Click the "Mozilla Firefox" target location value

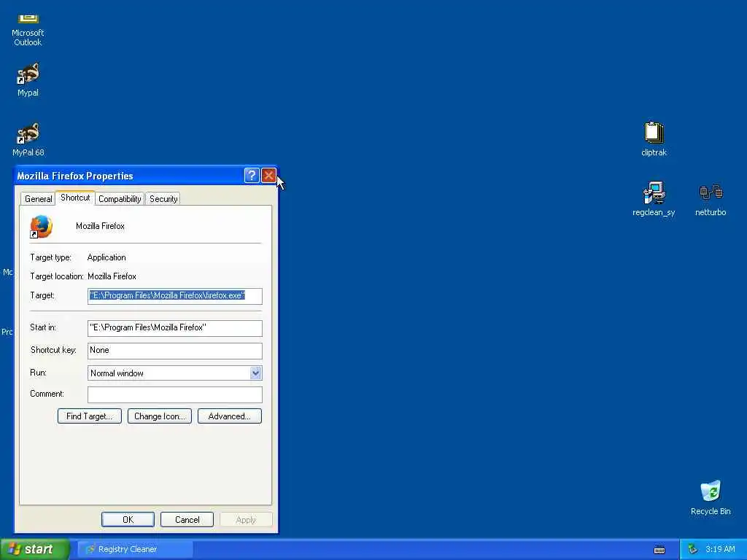112,276
